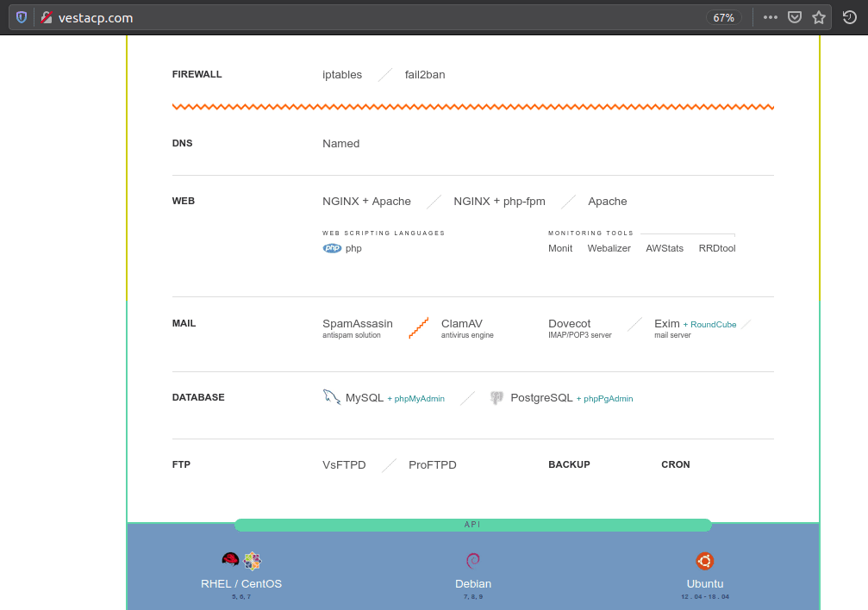This screenshot has width=868, height=610.
Task: Click the NGINX + php-fpm option
Action: click(x=499, y=202)
